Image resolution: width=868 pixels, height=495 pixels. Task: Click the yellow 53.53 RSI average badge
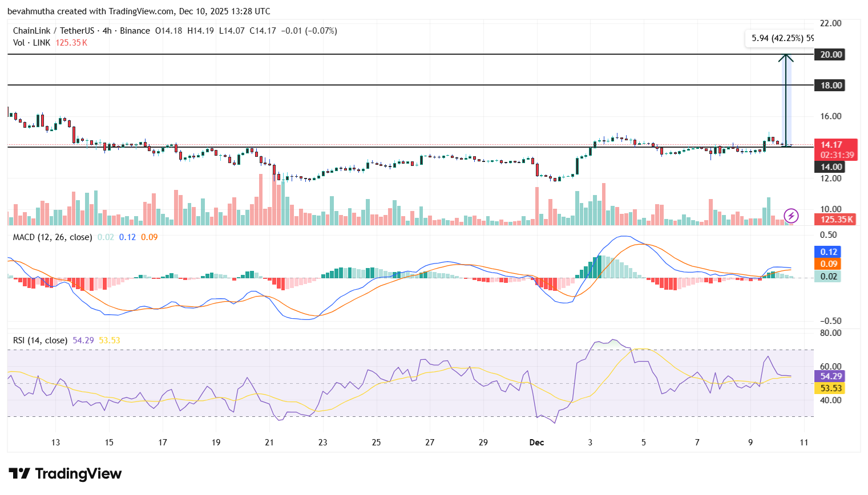click(829, 388)
